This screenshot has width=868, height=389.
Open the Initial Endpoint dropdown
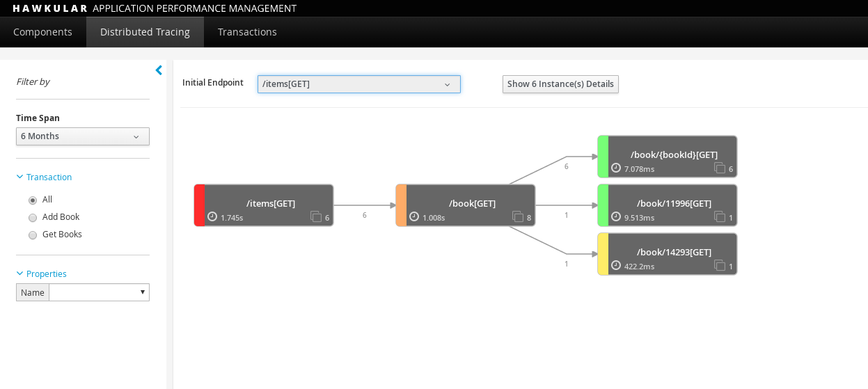coord(358,84)
